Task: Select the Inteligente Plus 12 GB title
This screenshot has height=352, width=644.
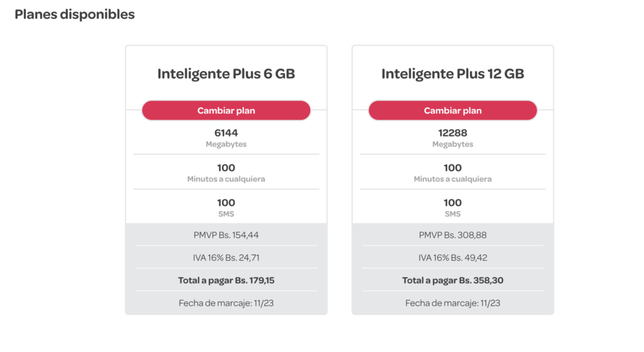Action: [x=452, y=74]
